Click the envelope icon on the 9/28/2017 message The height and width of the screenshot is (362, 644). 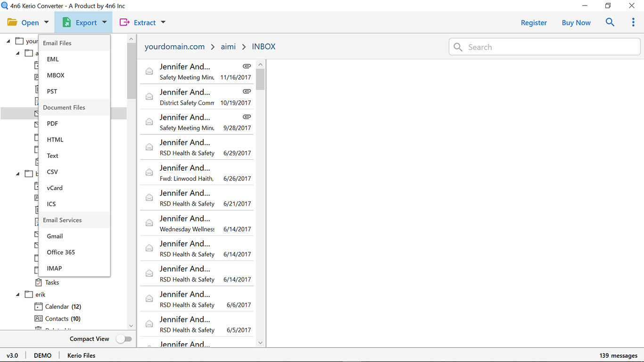pyautogui.click(x=149, y=122)
